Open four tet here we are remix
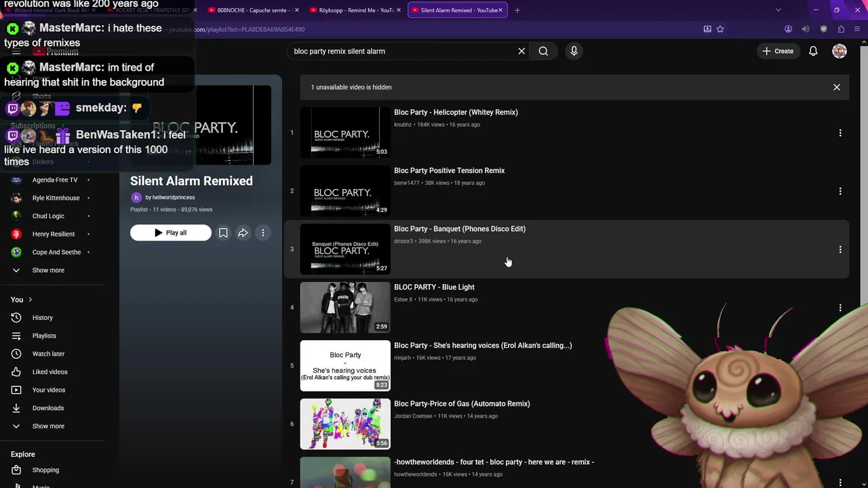The width and height of the screenshot is (868, 488). point(494,462)
